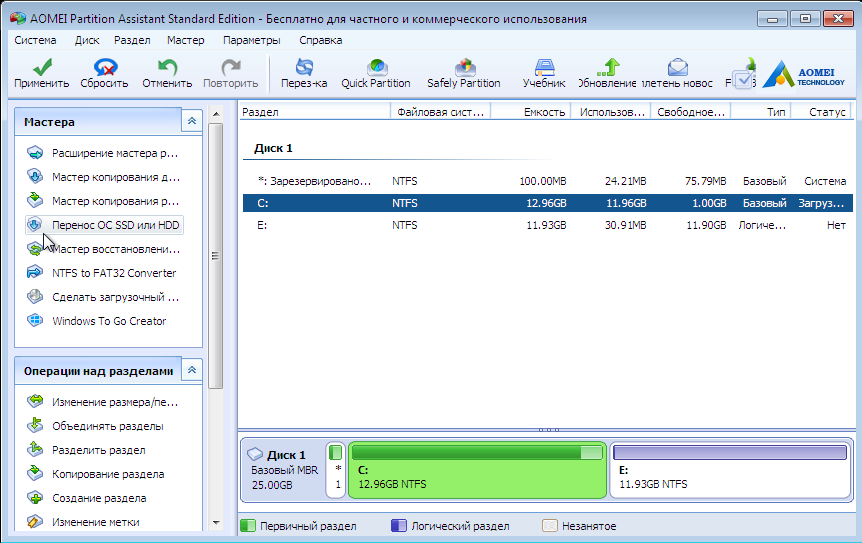The image size is (862, 543).
Task: Start NTFS to FAT32 Converter
Action: (113, 273)
